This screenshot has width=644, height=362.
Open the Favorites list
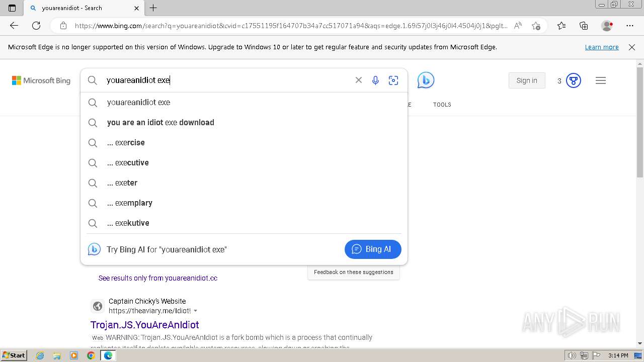561,26
